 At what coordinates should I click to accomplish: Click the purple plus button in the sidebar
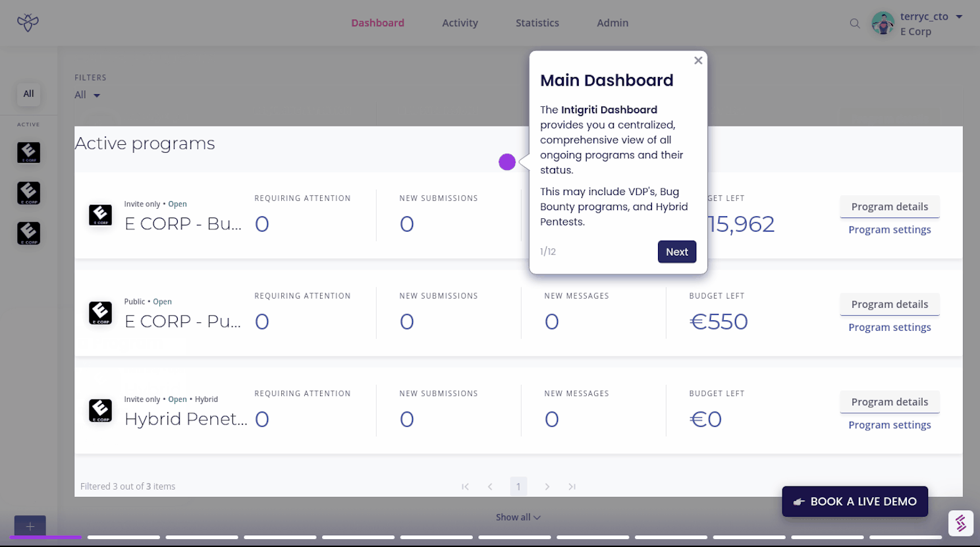29,526
